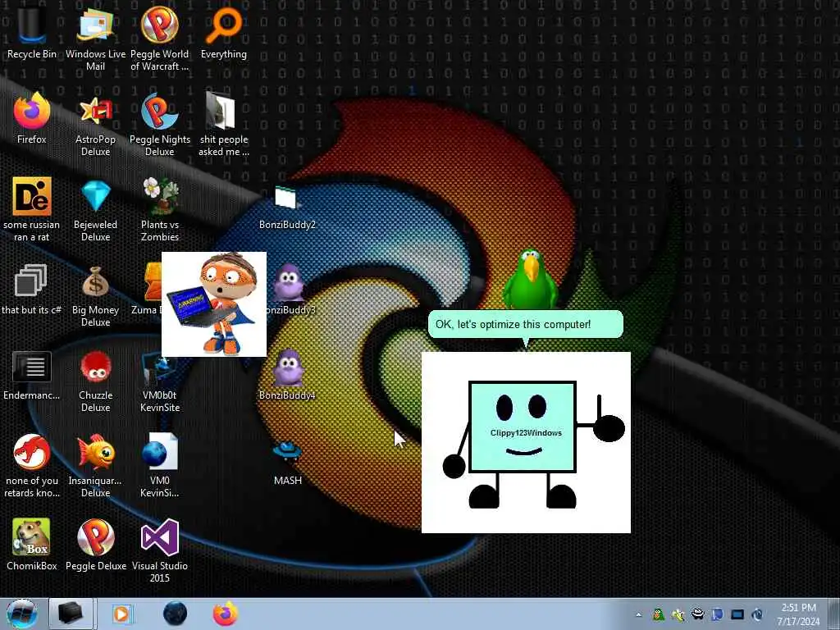840x630 pixels.
Task: Select the BonziBuddy4 purple gorilla icon
Action: pyautogui.click(x=288, y=374)
